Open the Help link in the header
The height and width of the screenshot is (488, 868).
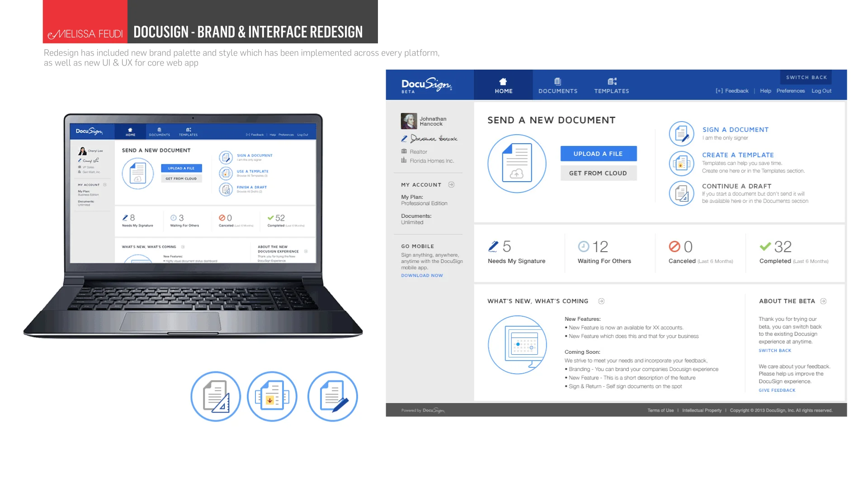(765, 91)
